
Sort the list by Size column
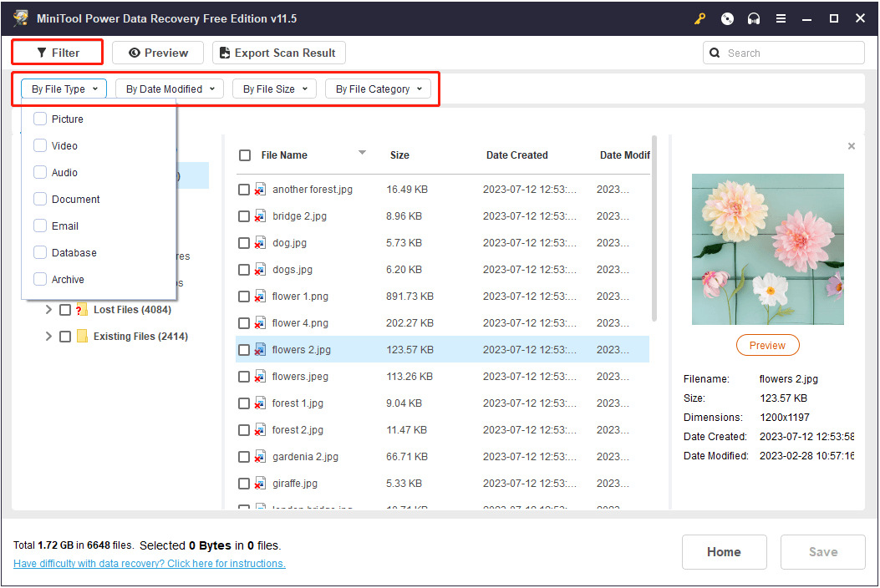(x=399, y=155)
